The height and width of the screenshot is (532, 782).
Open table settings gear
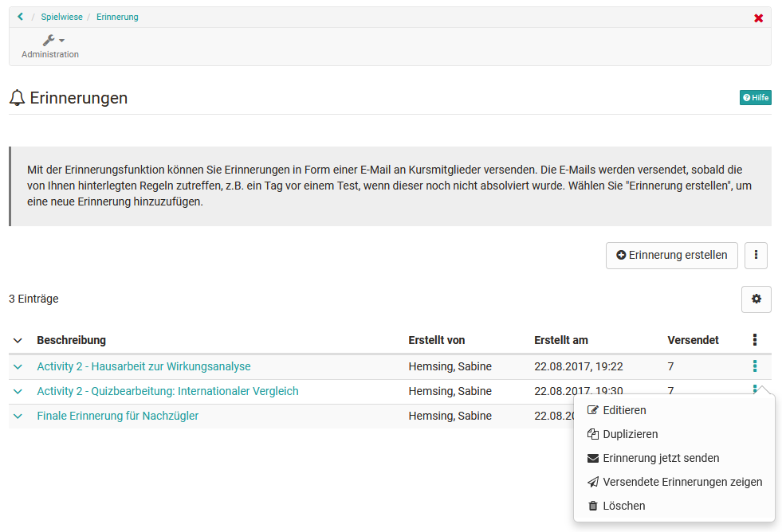[x=756, y=299]
